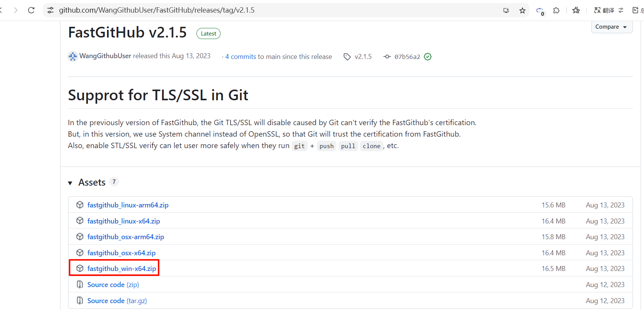Collapse the Assets section triangle
The image size is (644, 310).
coord(70,183)
